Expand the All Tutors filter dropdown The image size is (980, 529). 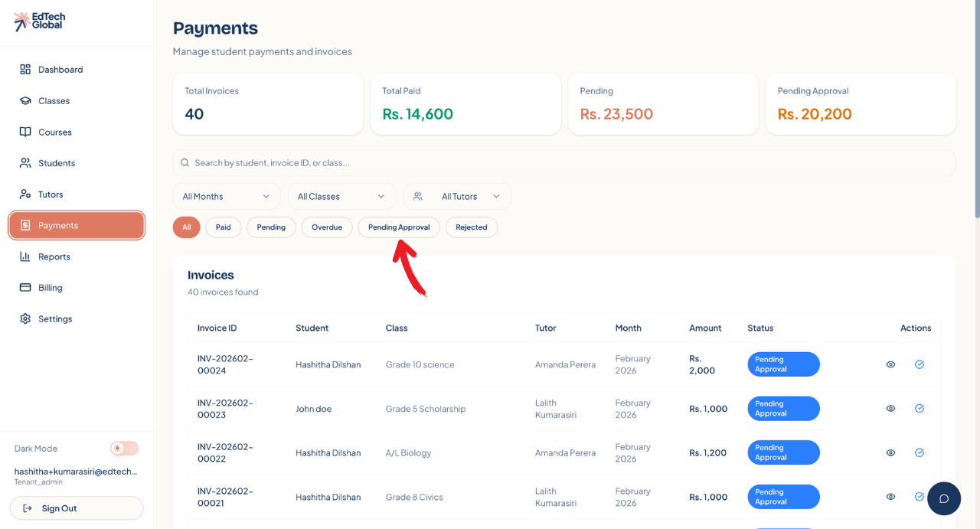(457, 197)
